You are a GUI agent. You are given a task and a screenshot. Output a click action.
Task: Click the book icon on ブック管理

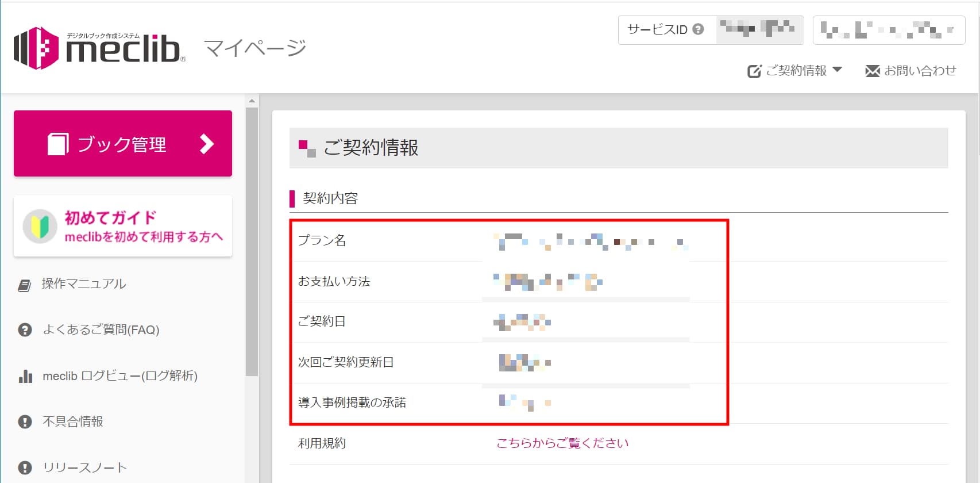tap(58, 144)
